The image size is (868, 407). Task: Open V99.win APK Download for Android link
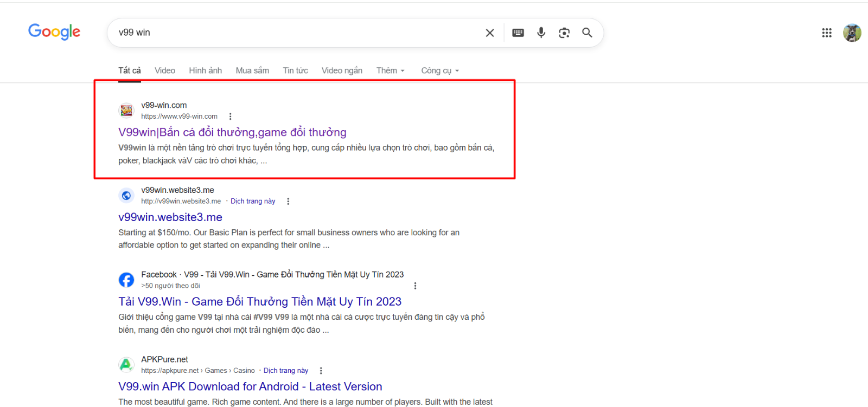[250, 386]
